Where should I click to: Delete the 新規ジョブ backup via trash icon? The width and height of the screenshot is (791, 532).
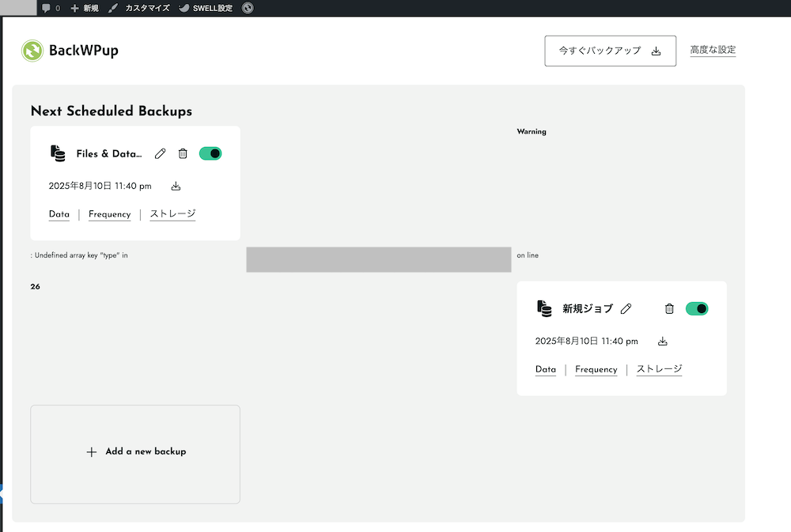669,308
